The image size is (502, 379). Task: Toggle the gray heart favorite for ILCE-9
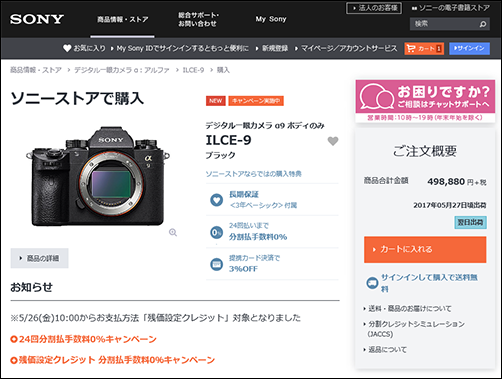pyautogui.click(x=333, y=141)
